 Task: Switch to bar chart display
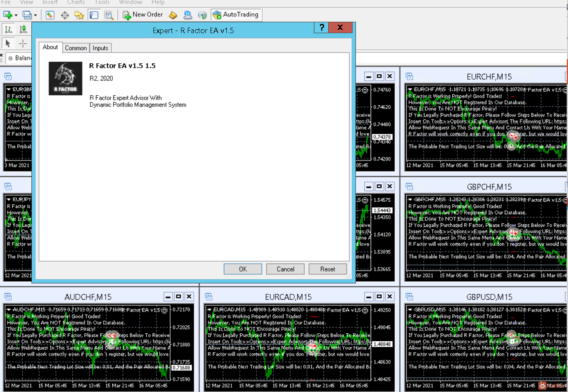(8, 29)
